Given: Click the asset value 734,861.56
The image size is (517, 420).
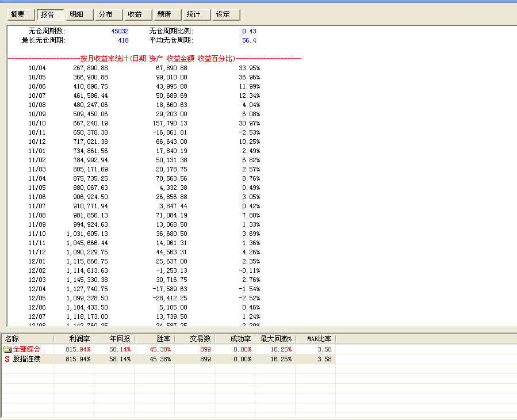Looking at the screenshot, I should [90, 151].
